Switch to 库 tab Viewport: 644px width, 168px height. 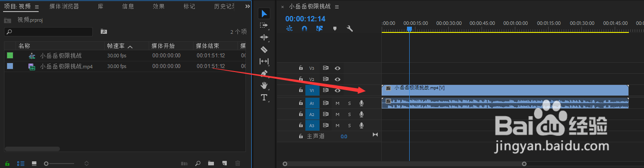[x=101, y=6]
